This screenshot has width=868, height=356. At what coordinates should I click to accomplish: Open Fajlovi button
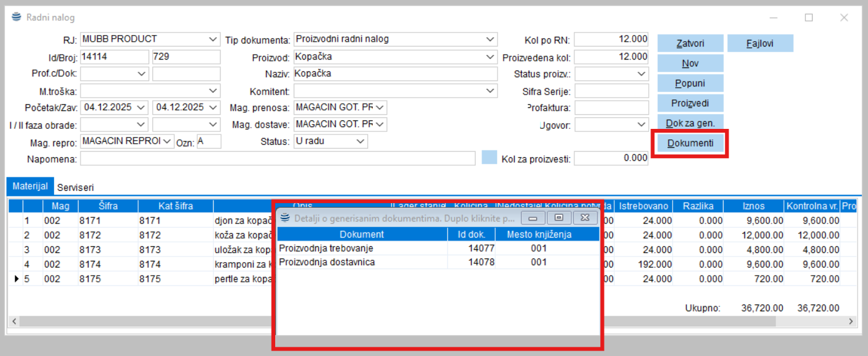tap(760, 44)
